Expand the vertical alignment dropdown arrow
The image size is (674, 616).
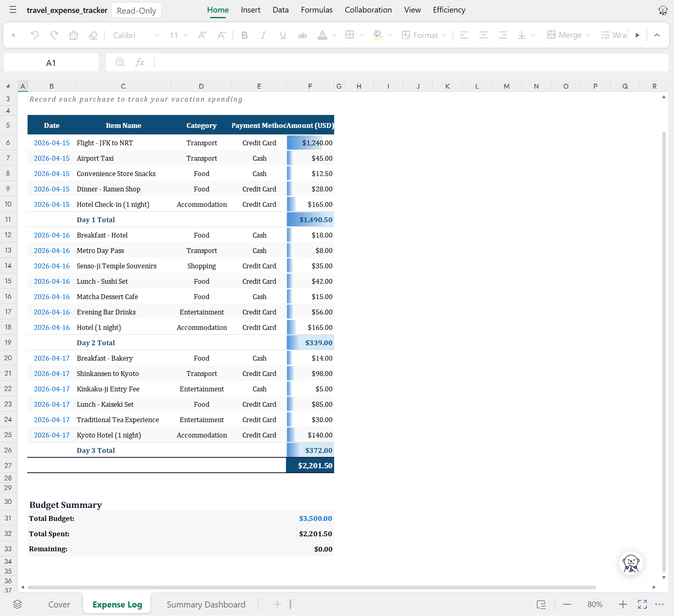(533, 35)
